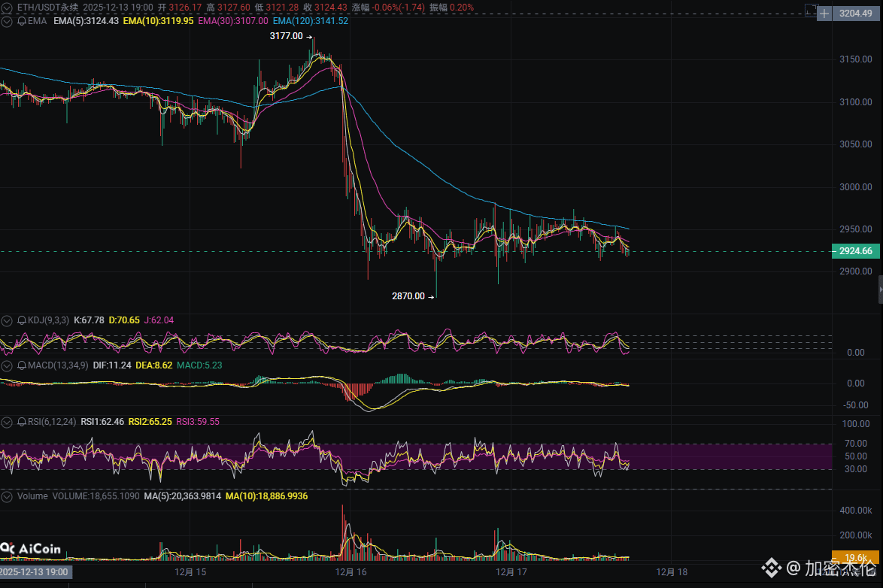This screenshot has height=588, width=883.
Task: Collapse the RSI indicator panel chevron
Action: click(7, 422)
